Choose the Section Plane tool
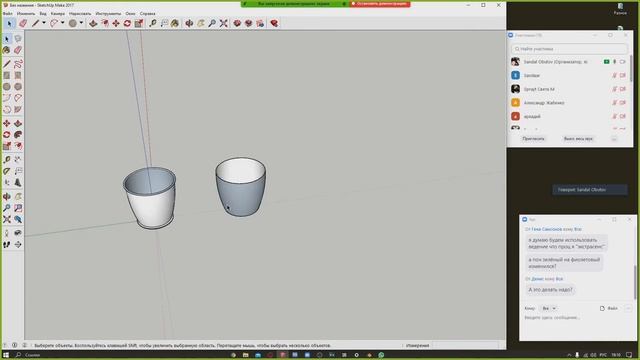Screen dimensions: 640x360 pyautogui.click(x=18, y=244)
